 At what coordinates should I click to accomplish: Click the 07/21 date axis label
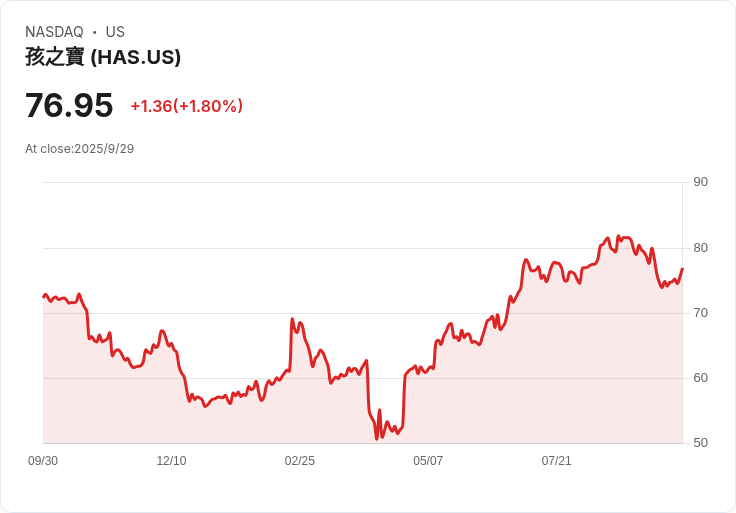pyautogui.click(x=556, y=461)
